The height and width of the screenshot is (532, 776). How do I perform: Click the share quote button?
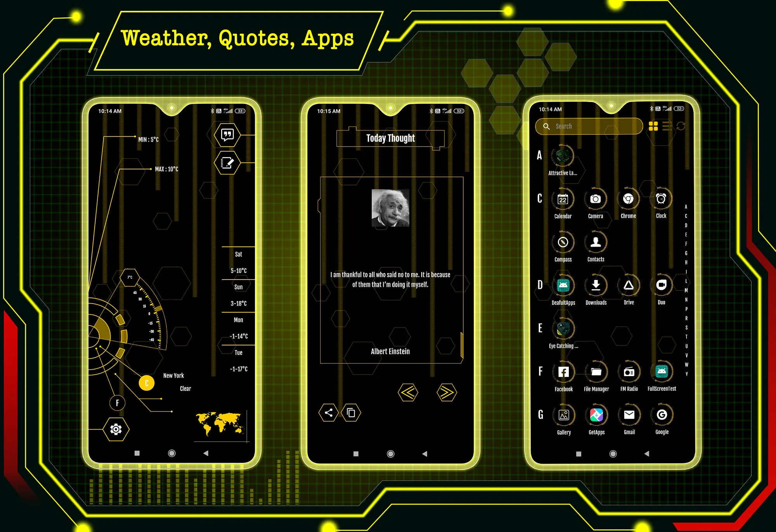329,413
